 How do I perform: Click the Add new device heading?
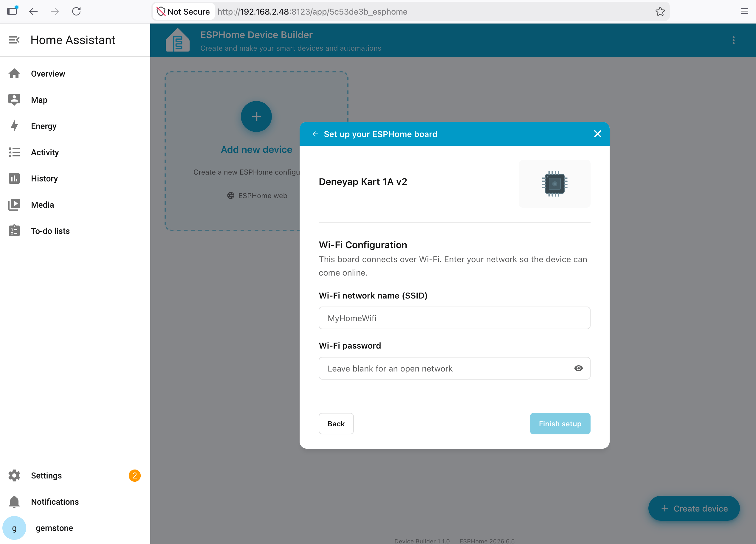pyautogui.click(x=256, y=150)
